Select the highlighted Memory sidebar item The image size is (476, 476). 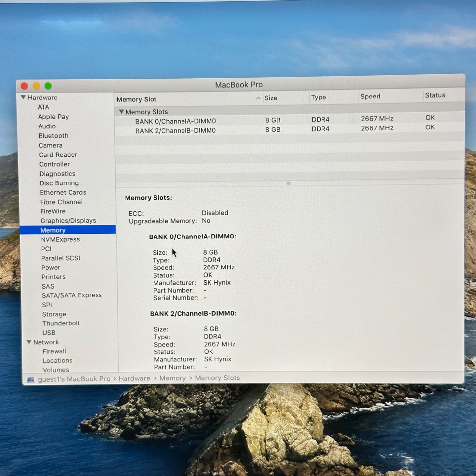coord(68,230)
